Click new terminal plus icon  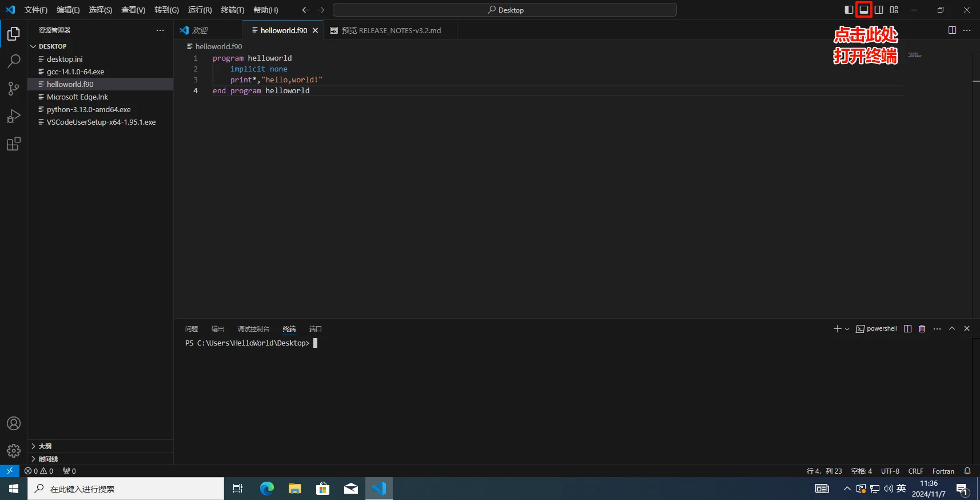[838, 328]
